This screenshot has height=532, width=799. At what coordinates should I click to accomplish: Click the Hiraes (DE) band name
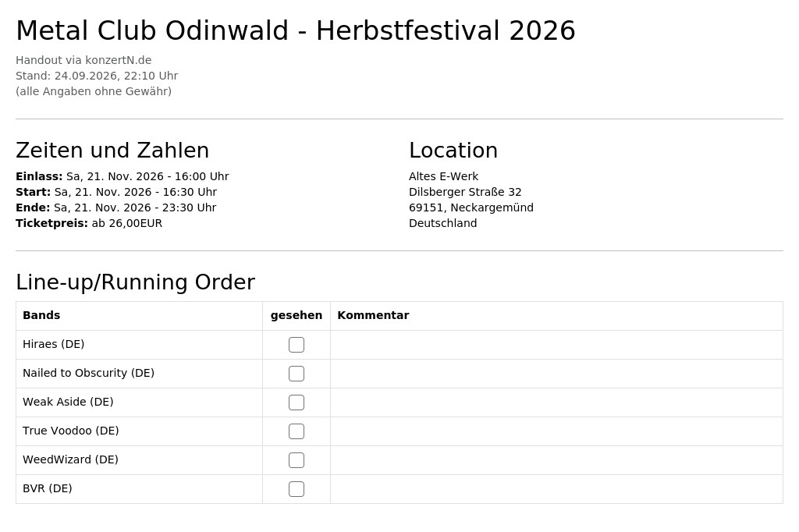point(54,345)
